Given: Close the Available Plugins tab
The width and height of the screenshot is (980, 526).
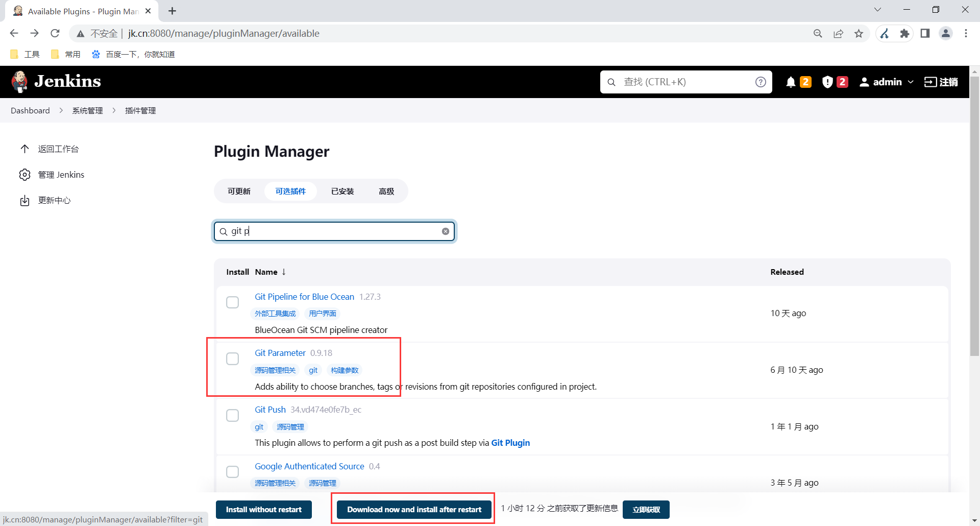Looking at the screenshot, I should [x=148, y=11].
